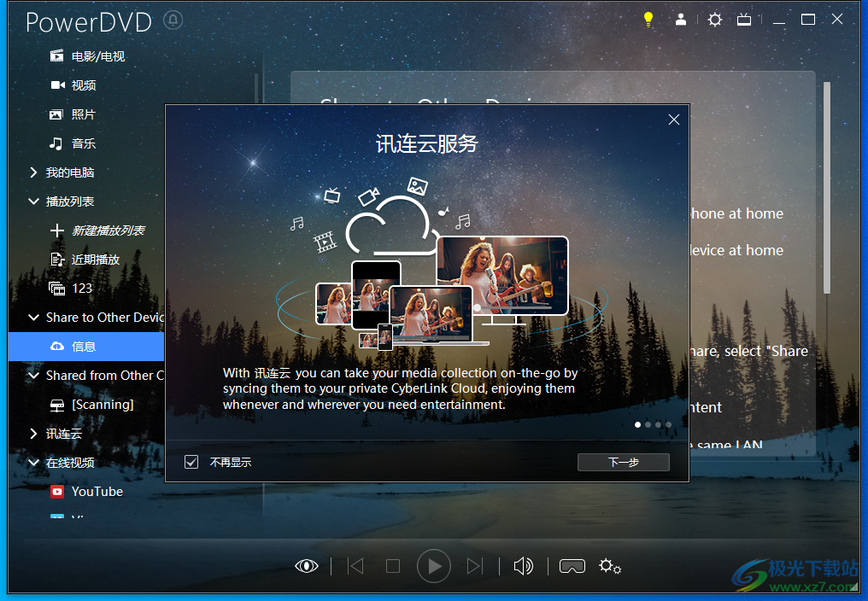Image resolution: width=868 pixels, height=601 pixels.
Task: Uncheck the 不再显示 checkbox
Action: [191, 462]
